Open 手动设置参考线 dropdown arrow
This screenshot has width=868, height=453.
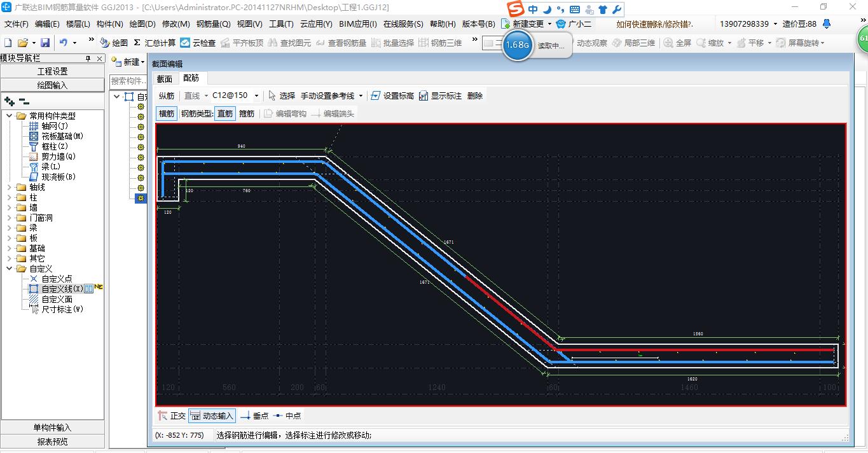tap(361, 96)
